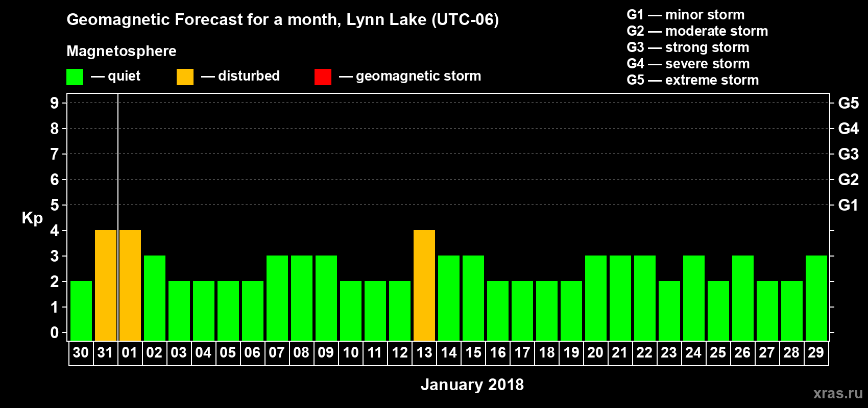
Task: Click the 'G5 — extreme storm' legend line
Action: click(693, 80)
